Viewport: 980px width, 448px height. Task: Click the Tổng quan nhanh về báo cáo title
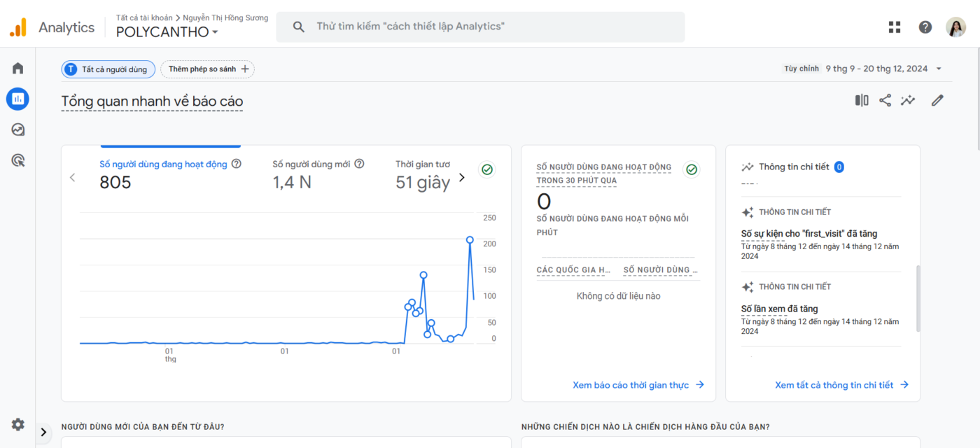152,101
